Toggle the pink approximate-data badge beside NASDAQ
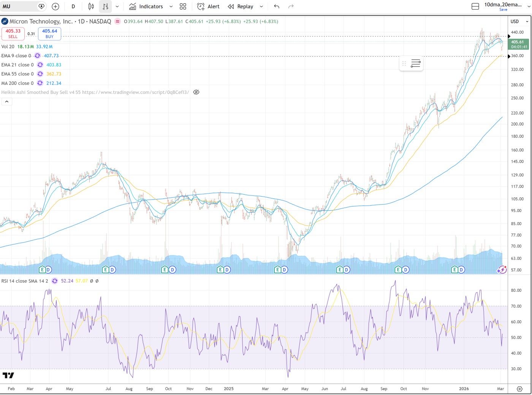532x395 pixels. click(x=118, y=22)
